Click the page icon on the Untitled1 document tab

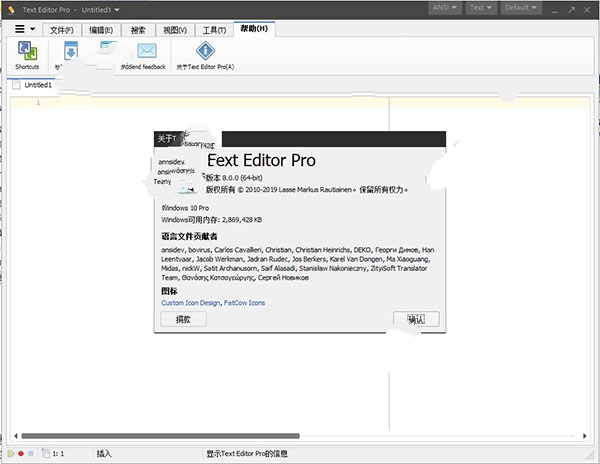[x=16, y=85]
